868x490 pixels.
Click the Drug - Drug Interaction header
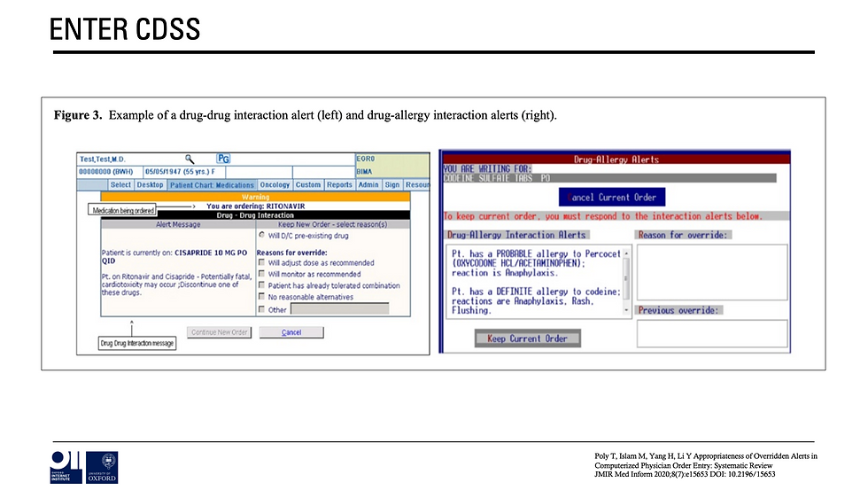click(x=255, y=214)
